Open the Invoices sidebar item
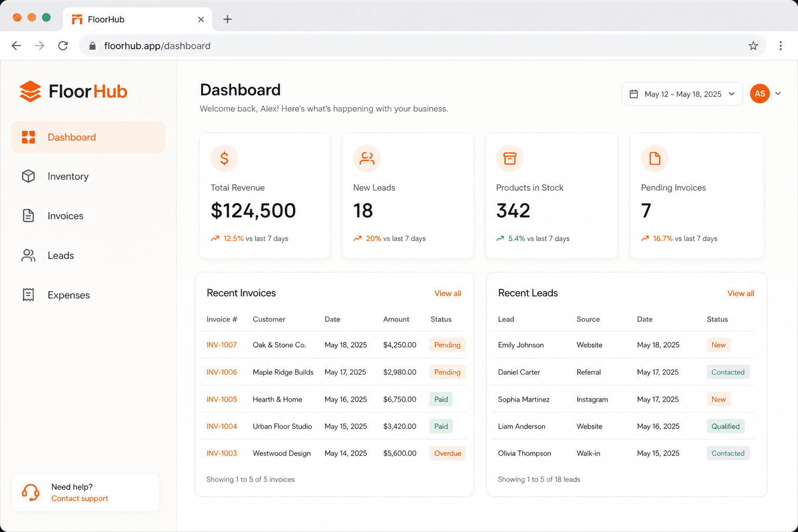 click(88, 216)
